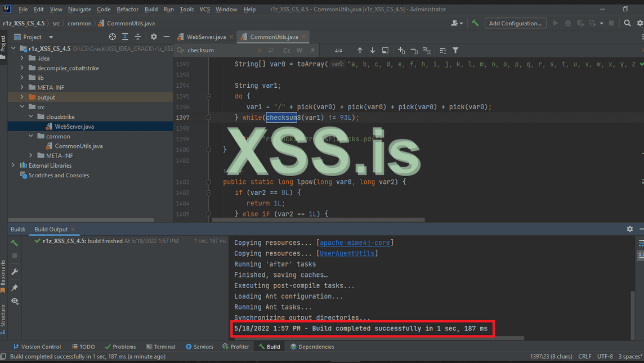Click the rebuild hammer in Build panel
This screenshot has height=363, width=644.
15,243
